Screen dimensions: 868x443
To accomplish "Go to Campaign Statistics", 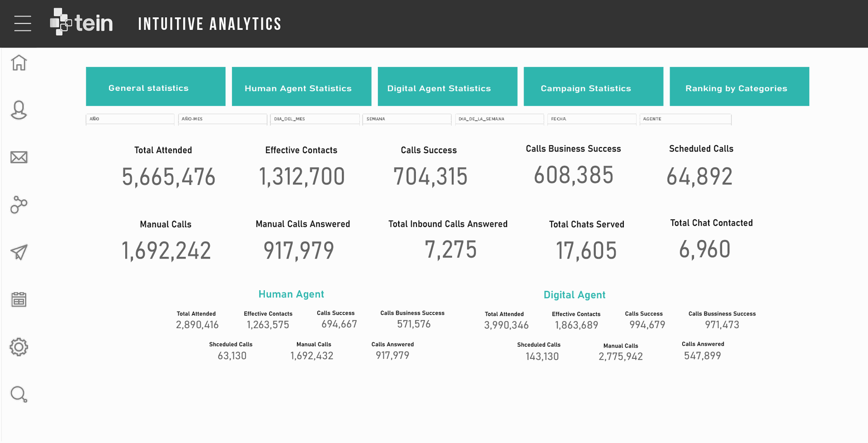I will [x=593, y=87].
